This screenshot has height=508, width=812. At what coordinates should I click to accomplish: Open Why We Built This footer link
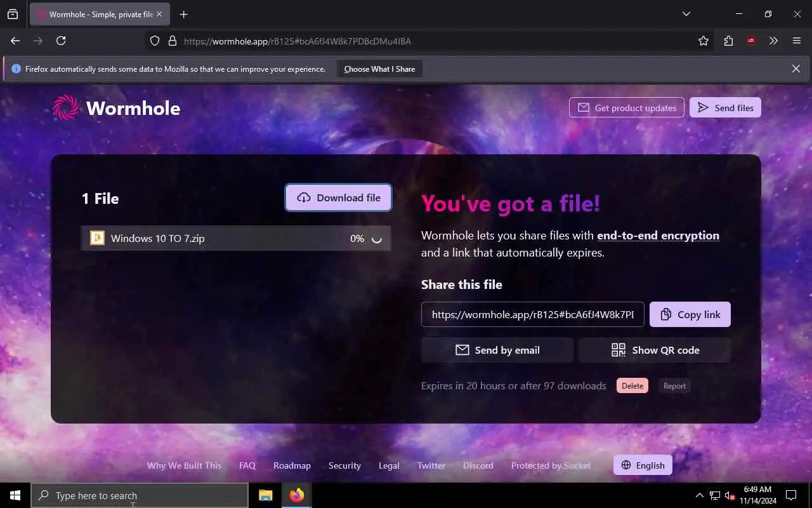tap(184, 465)
